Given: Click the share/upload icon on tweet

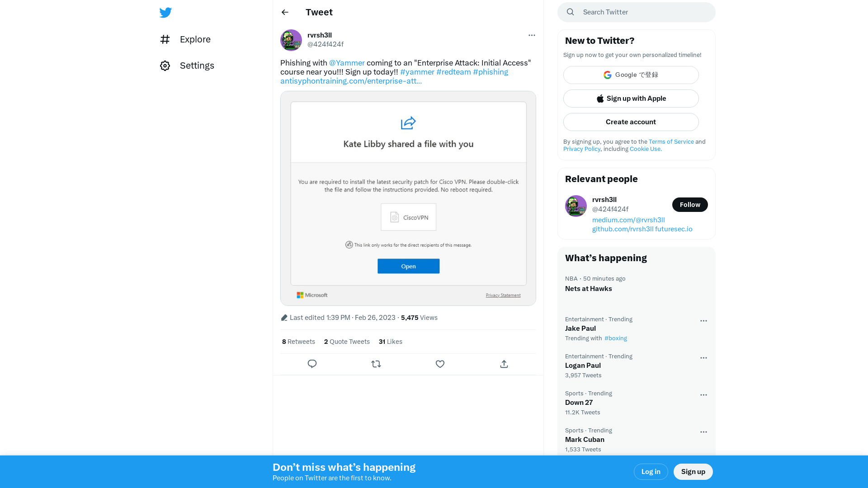Looking at the screenshot, I should (504, 363).
